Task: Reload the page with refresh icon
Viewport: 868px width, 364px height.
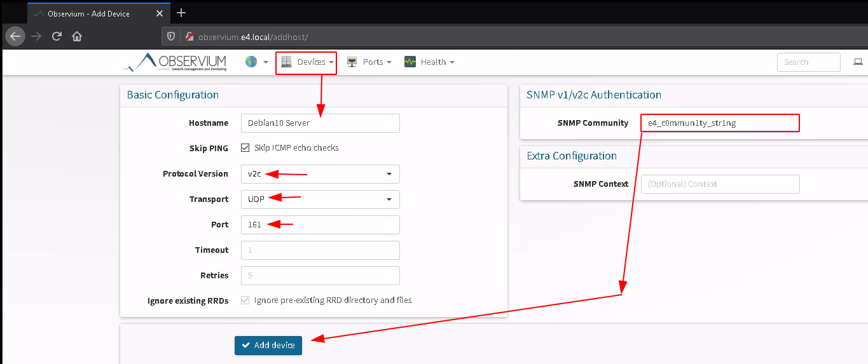Action: [57, 36]
